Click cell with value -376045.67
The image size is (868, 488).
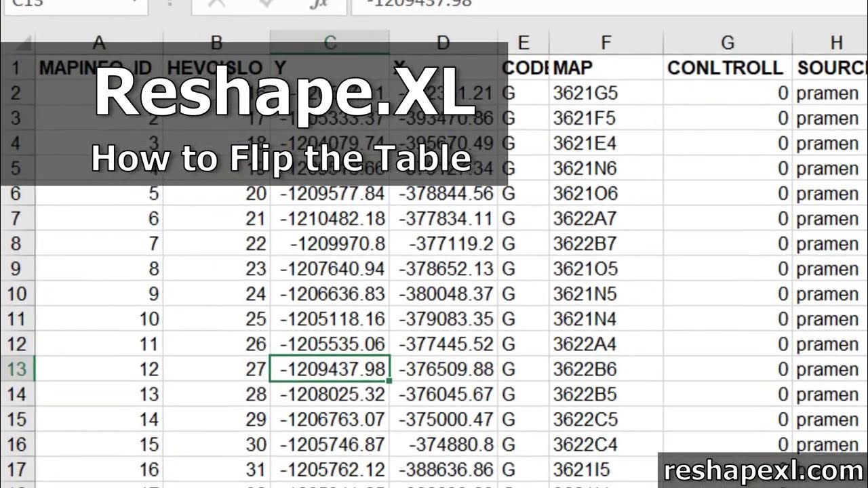443,394
